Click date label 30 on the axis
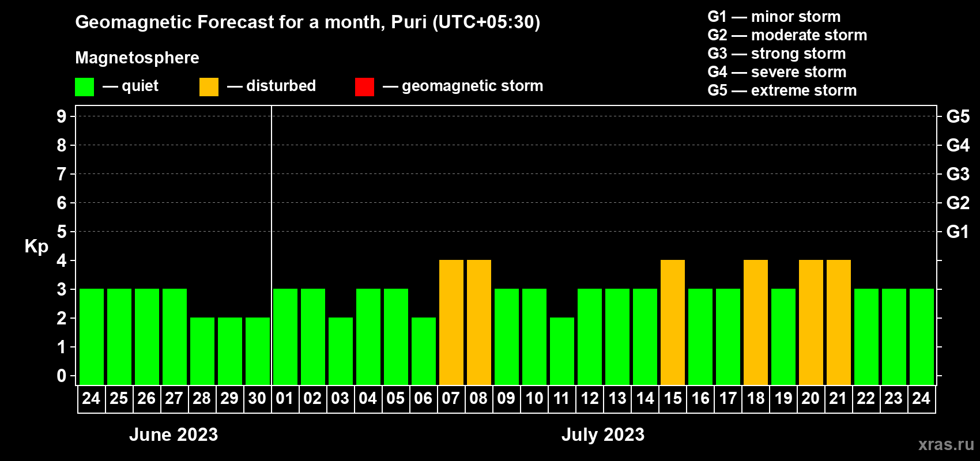 point(257,399)
